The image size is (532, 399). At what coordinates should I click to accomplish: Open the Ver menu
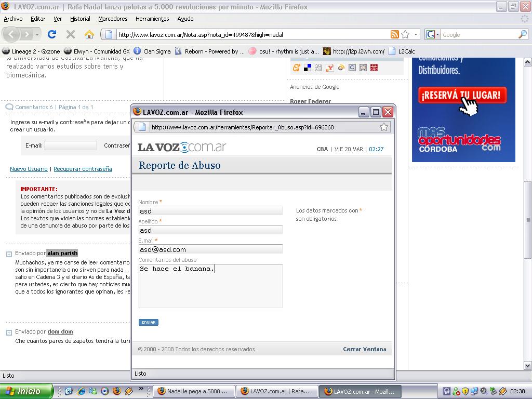pyautogui.click(x=58, y=19)
